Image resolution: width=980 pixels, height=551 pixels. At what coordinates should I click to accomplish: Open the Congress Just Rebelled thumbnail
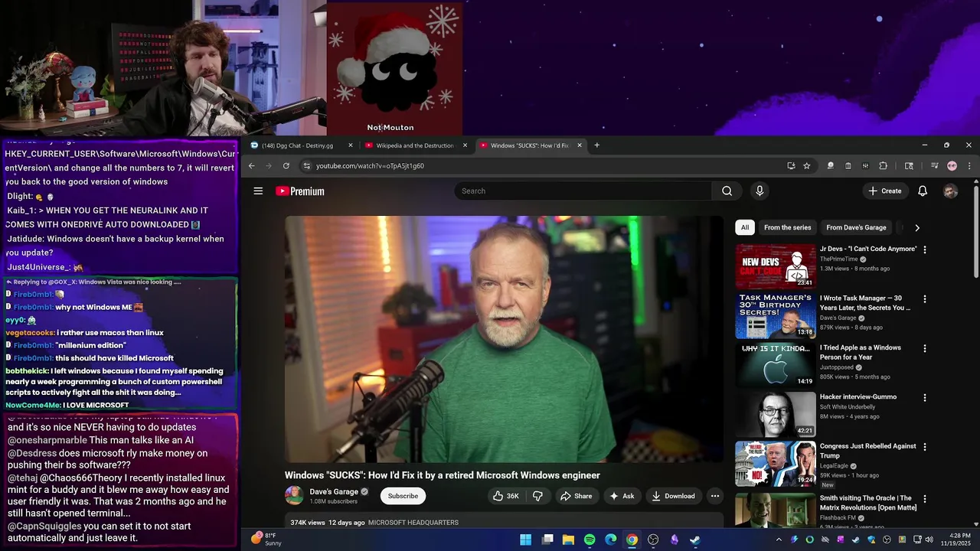776,464
